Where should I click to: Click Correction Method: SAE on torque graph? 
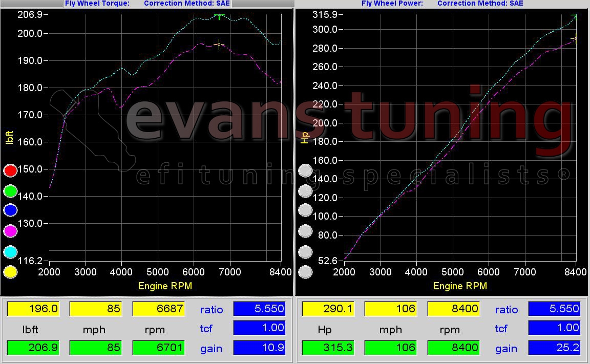coord(186,4)
